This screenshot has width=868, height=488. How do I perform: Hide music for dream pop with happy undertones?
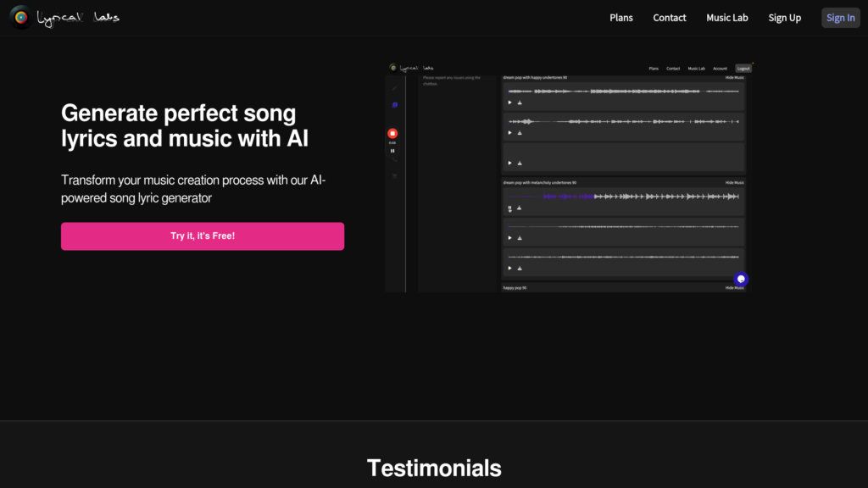[734, 77]
